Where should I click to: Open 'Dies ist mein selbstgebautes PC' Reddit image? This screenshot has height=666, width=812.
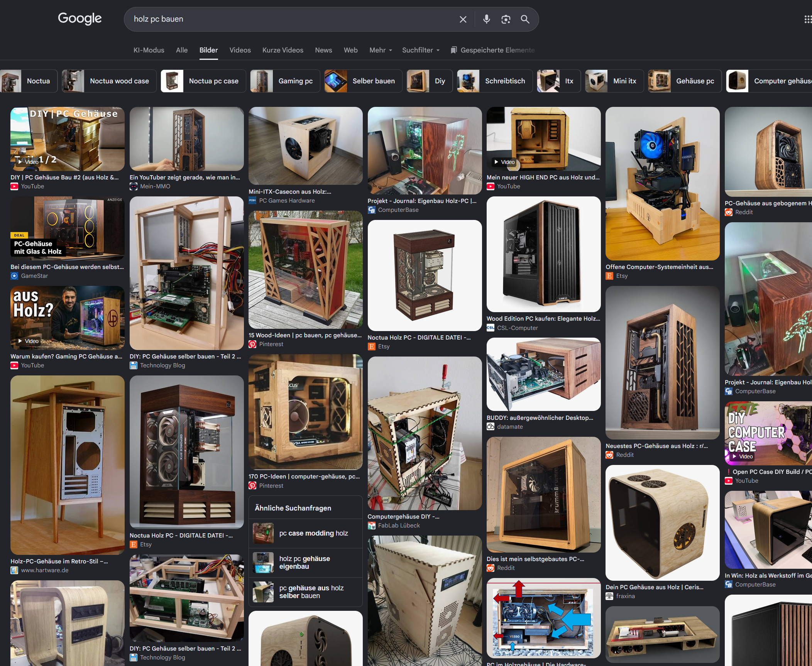click(543, 495)
